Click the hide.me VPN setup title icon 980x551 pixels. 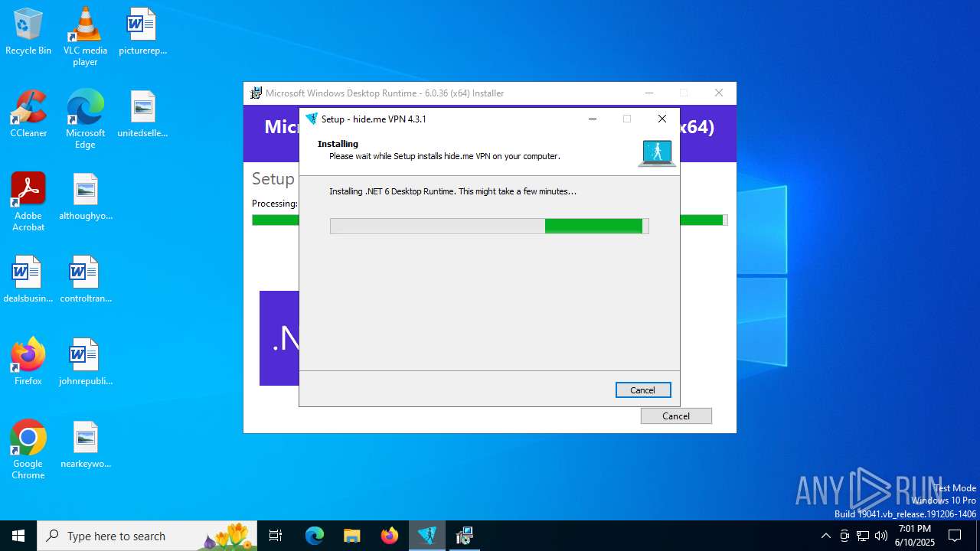point(311,119)
